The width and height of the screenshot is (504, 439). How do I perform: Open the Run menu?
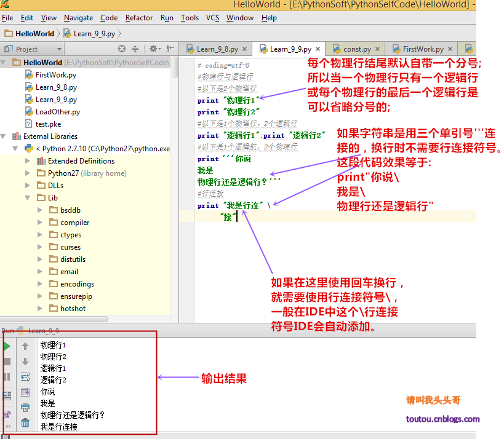pyautogui.click(x=167, y=18)
